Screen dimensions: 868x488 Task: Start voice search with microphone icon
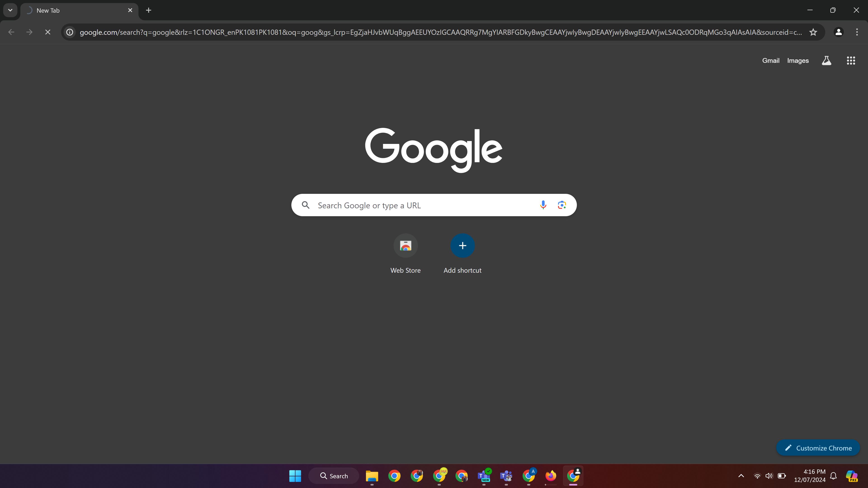click(x=543, y=205)
